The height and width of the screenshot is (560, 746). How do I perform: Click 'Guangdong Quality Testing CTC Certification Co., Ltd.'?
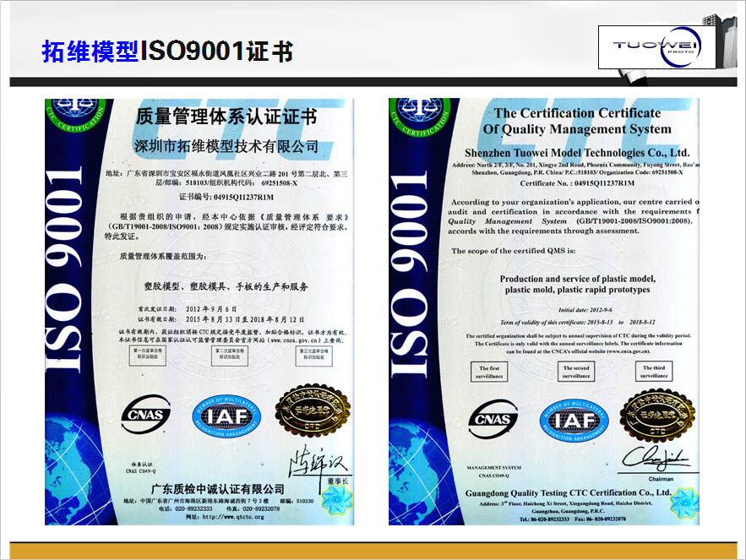coord(568,493)
